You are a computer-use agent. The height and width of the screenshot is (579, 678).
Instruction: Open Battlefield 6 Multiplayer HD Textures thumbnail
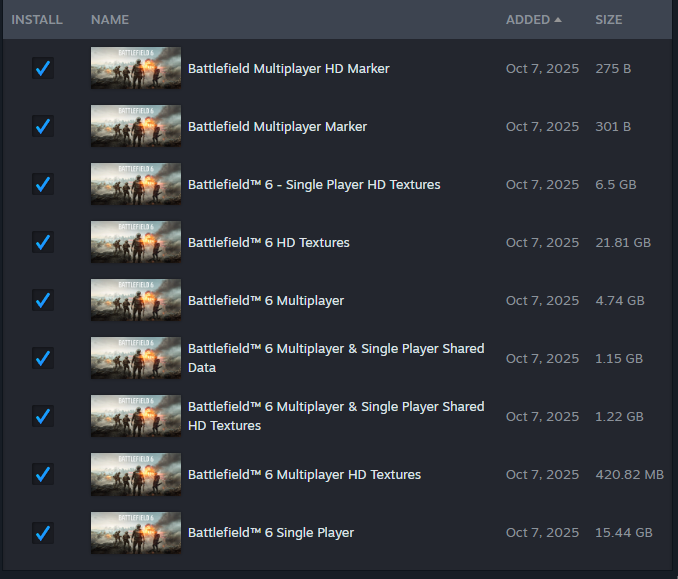pyautogui.click(x=136, y=474)
